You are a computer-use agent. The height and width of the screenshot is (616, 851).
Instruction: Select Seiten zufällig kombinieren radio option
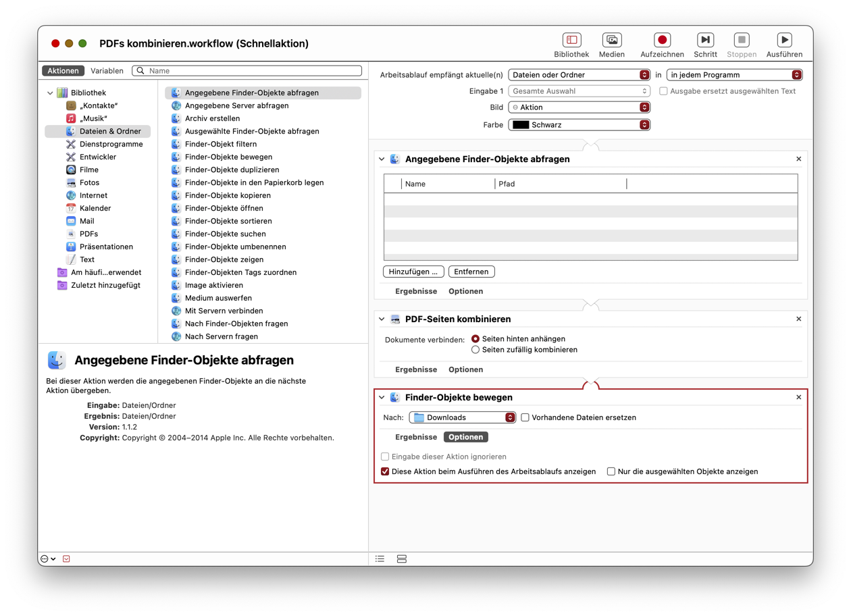tap(475, 350)
